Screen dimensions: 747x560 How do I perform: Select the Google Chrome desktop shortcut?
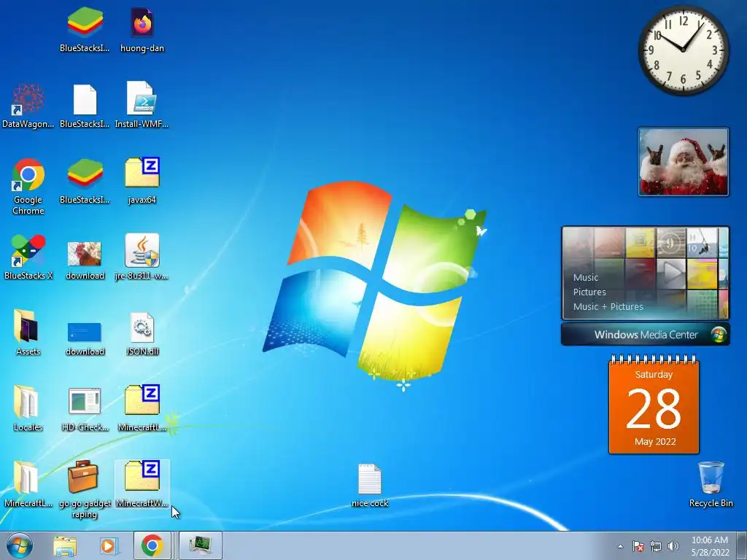pyautogui.click(x=28, y=174)
